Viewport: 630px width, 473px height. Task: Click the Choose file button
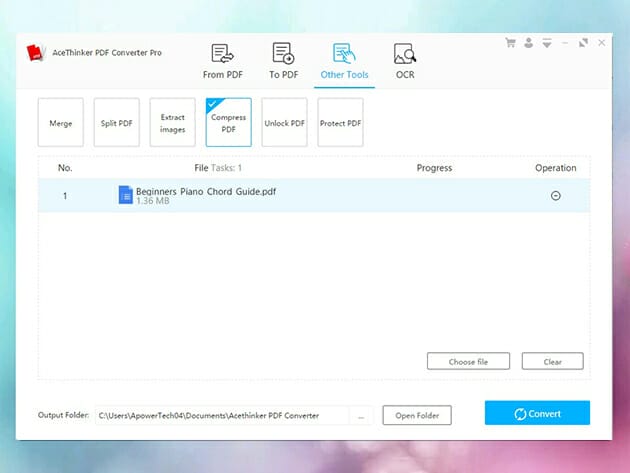(468, 361)
